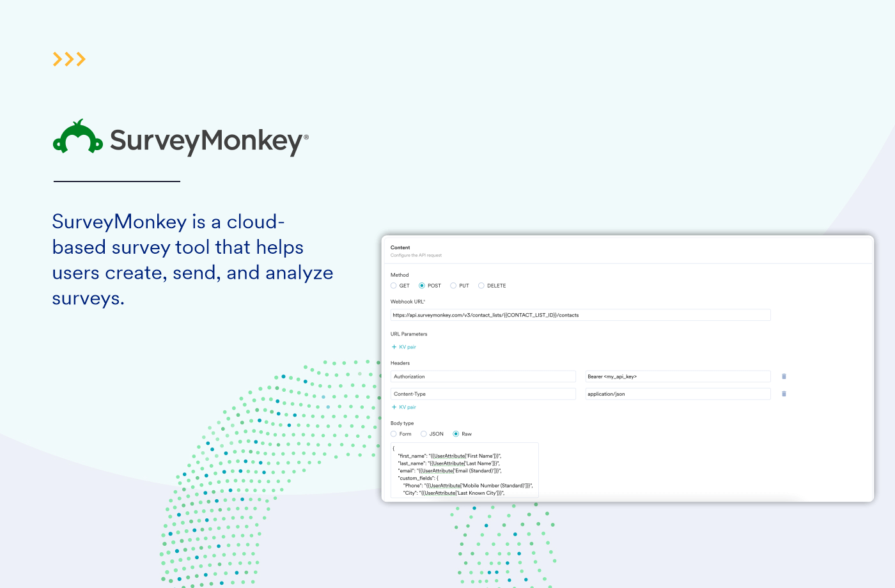The image size is (895, 588).
Task: Click the application/json value field
Action: pos(678,394)
